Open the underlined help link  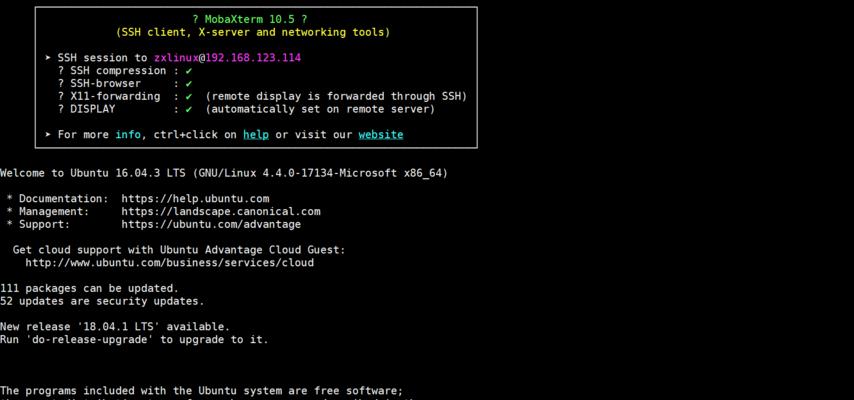click(256, 135)
